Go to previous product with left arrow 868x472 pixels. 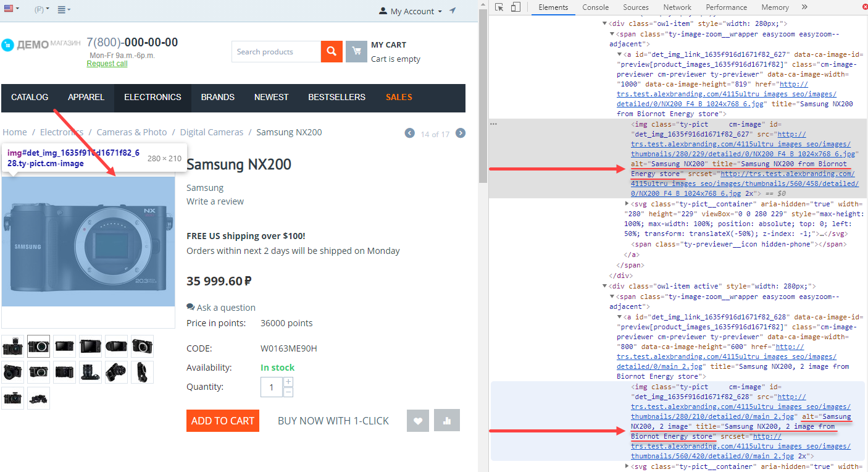[409, 133]
